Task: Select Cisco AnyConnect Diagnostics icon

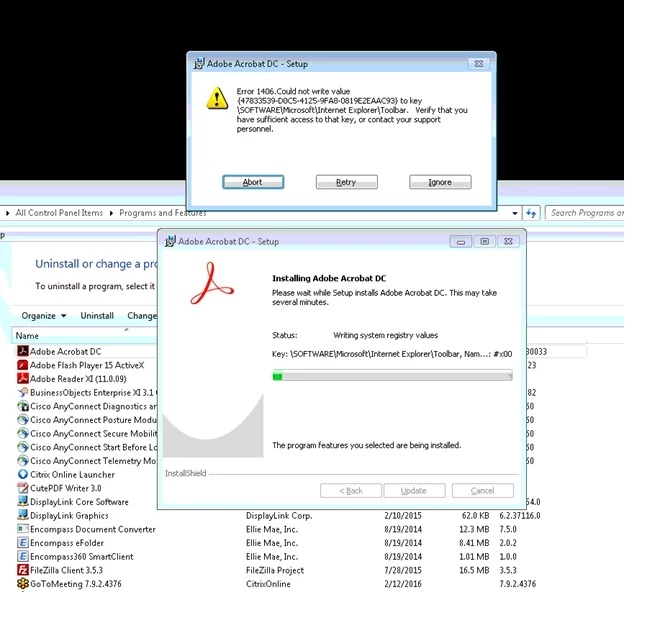Action: coord(22,406)
